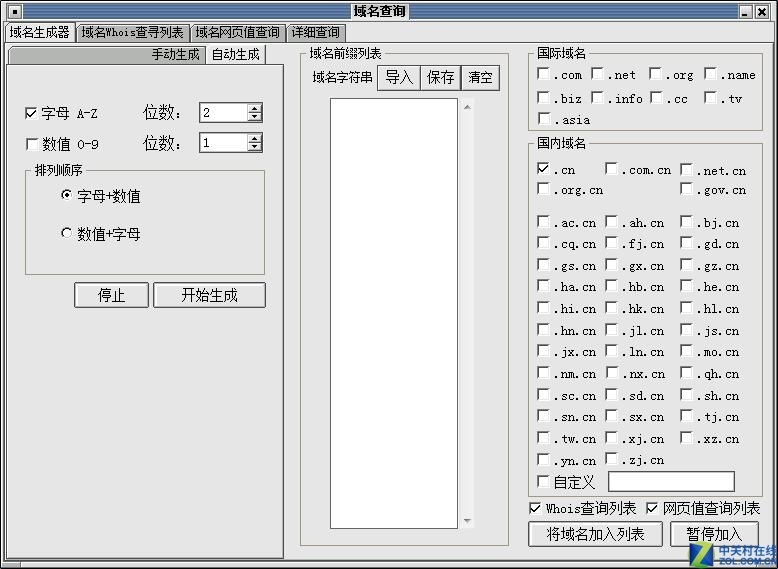778x569 pixels.
Task: Select 字母+数值 order radio button
Action: (x=66, y=195)
